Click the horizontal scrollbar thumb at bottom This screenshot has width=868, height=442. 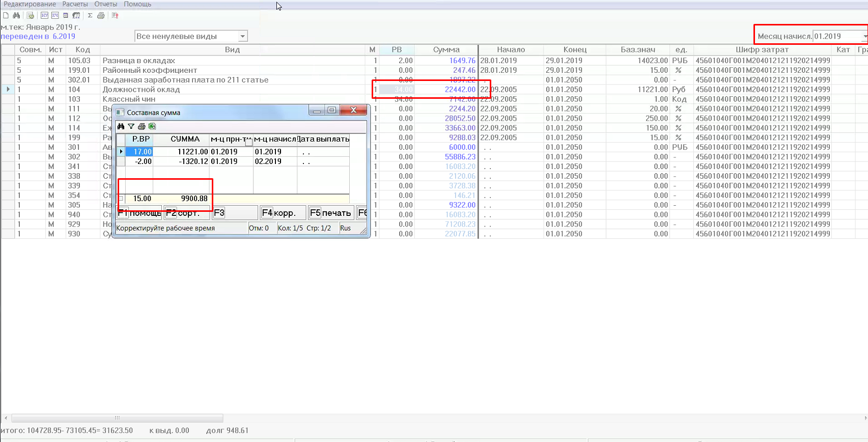pos(117,418)
